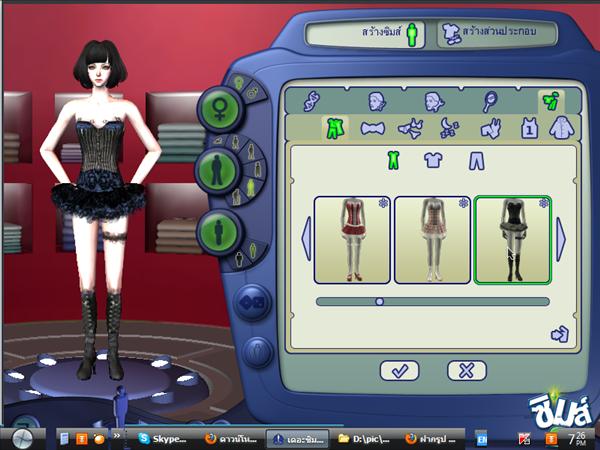600x450 pixels.
Task: Choose the pink plaid dress thumbnail
Action: coord(432,240)
